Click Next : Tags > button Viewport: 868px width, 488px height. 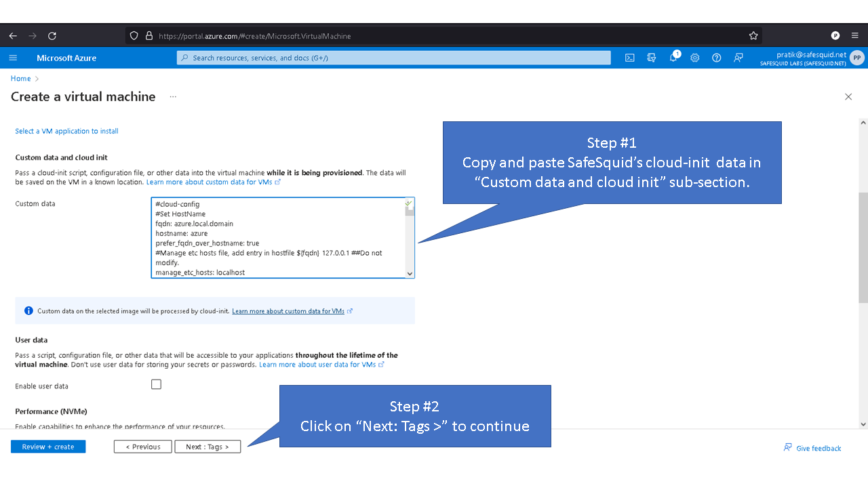point(208,447)
